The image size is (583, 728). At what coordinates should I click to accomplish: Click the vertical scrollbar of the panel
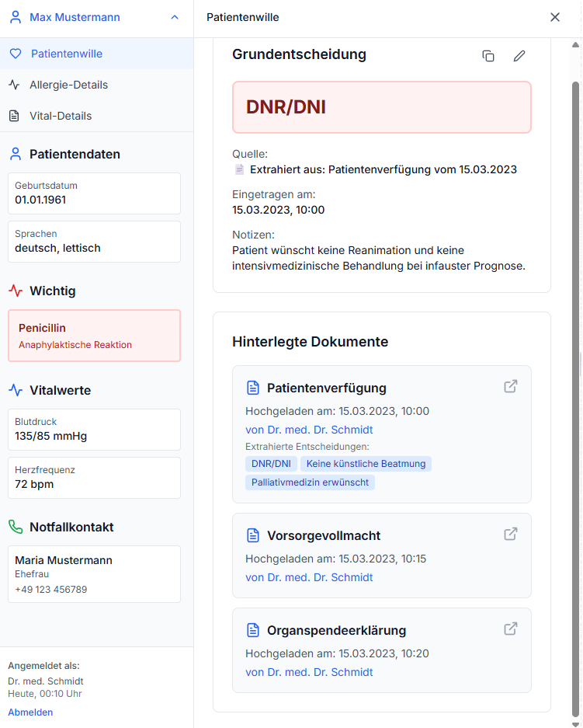point(575,388)
